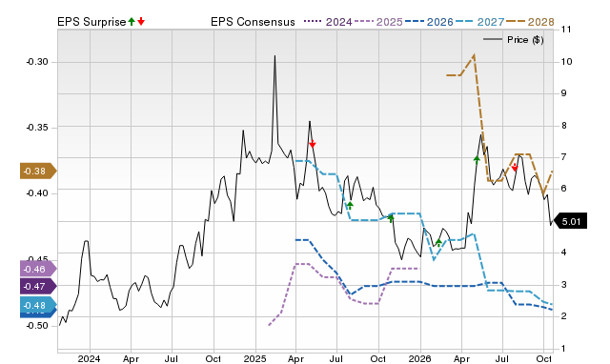Screen dimensions: 610x364
Task: Click the -0.40 label on the EPS axis
Action: (37, 193)
